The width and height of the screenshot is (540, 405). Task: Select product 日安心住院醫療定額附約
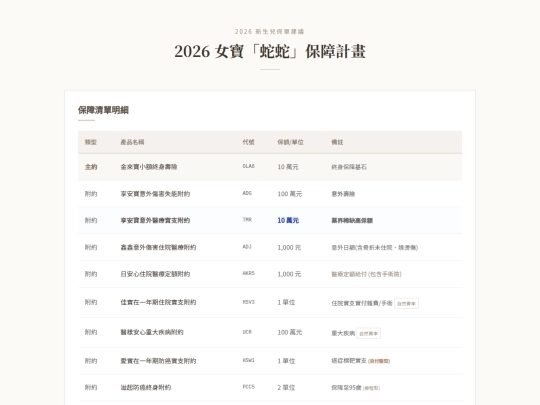click(155, 274)
